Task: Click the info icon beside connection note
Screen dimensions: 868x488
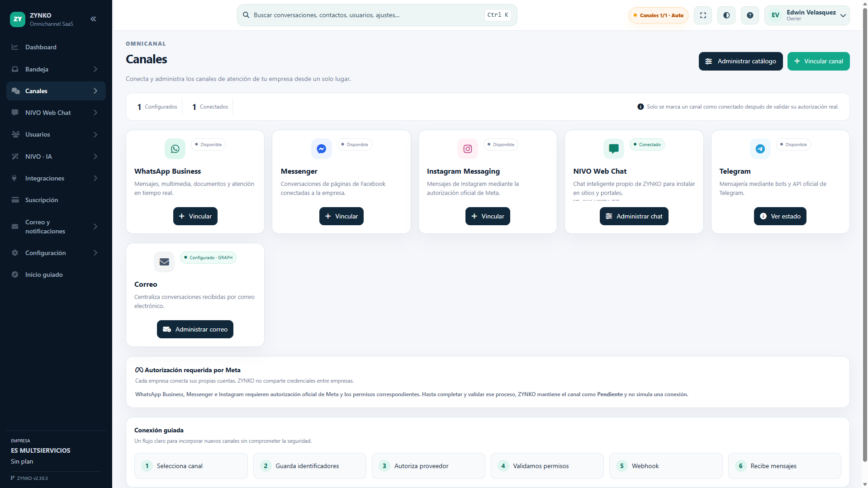Action: coord(640,107)
